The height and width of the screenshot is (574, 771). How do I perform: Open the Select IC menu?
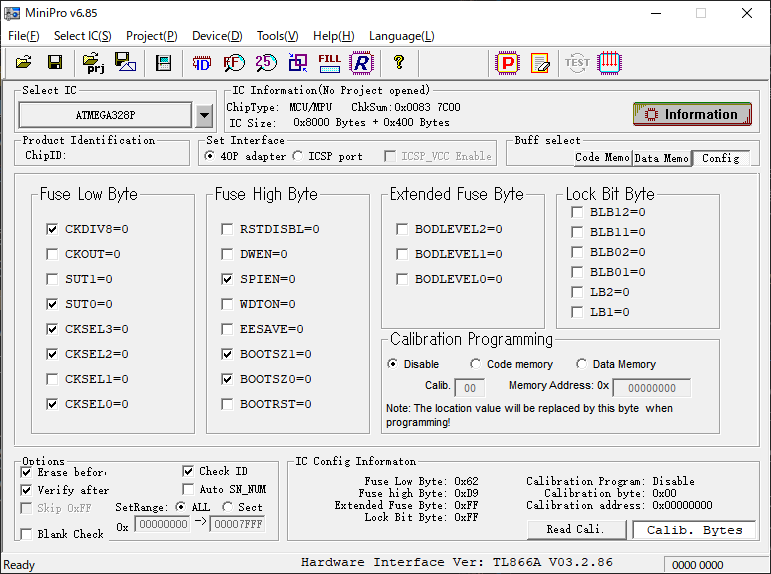click(83, 36)
